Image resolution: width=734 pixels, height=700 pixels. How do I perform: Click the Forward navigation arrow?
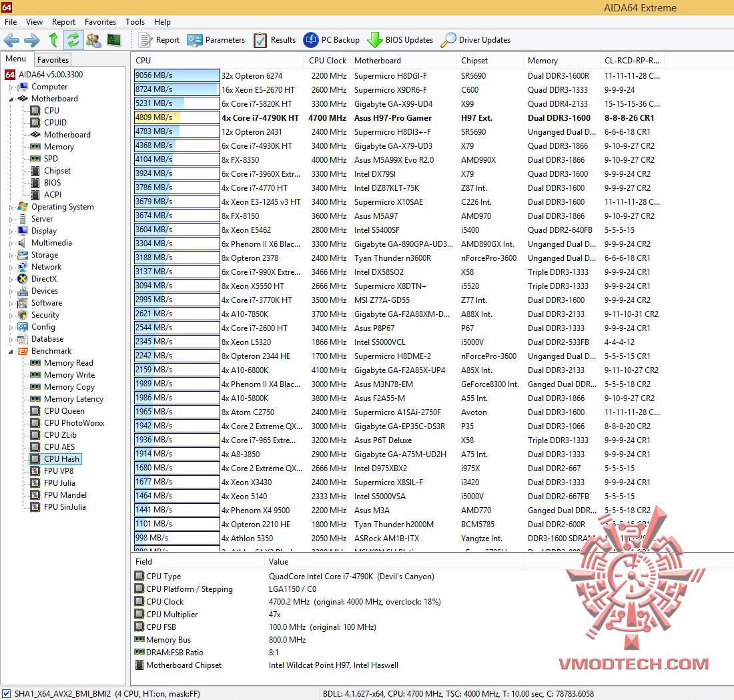[x=32, y=40]
